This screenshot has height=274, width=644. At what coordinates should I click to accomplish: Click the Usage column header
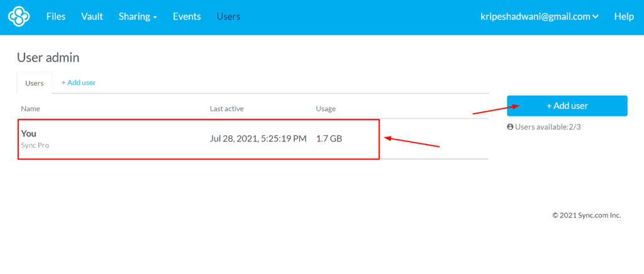click(x=326, y=109)
